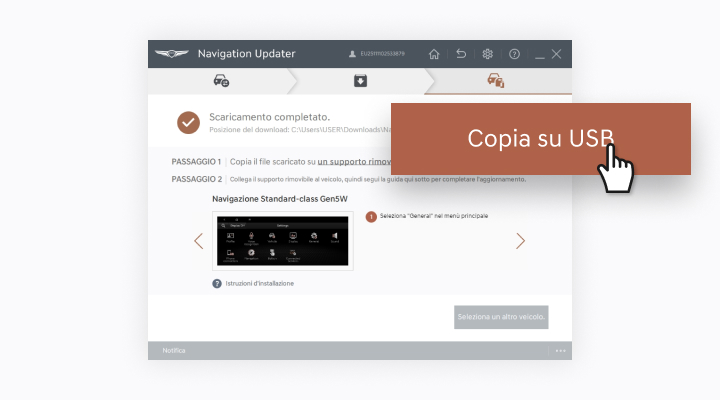This screenshot has width=720, height=400.
Task: Click the step 1 numbered marker
Action: click(370, 216)
